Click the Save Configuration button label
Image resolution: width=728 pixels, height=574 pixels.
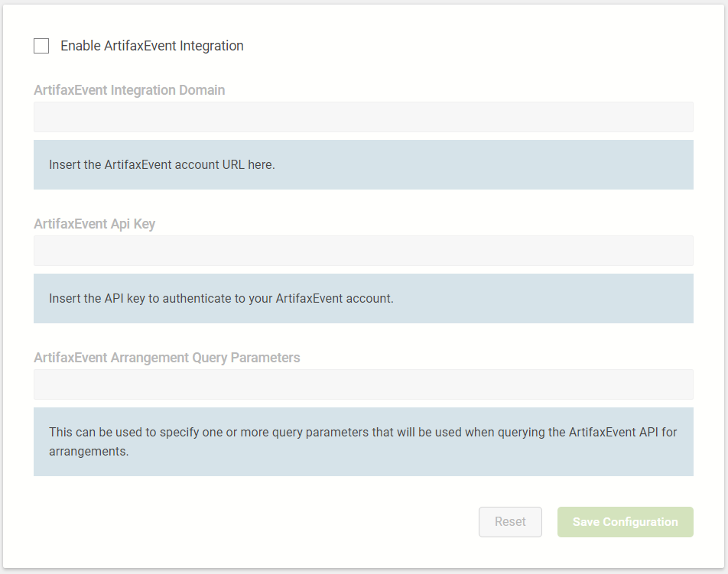(626, 522)
